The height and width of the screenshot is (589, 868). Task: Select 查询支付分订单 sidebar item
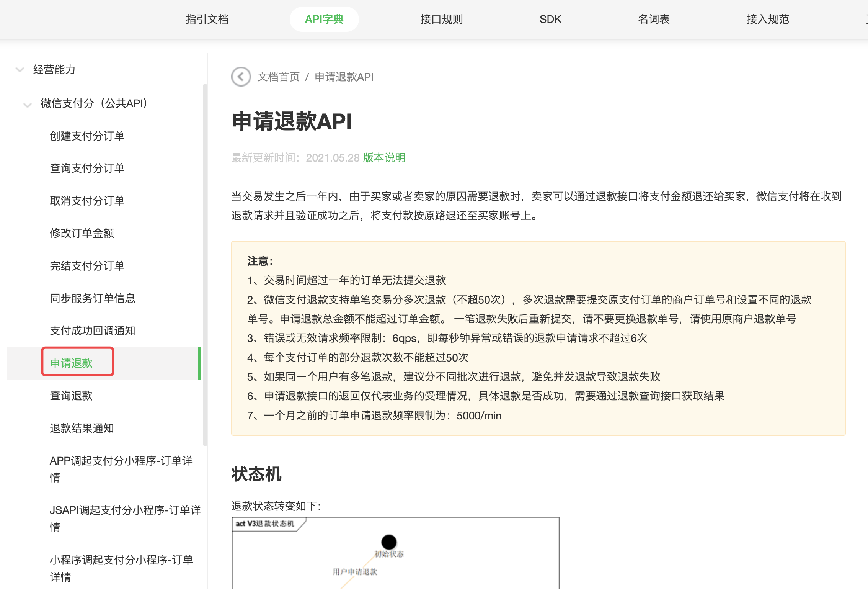(x=87, y=168)
